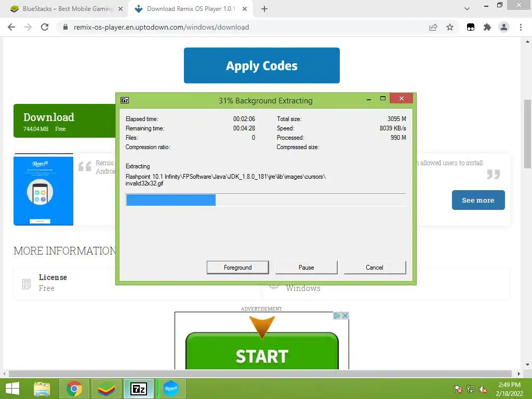Click the horizontal scrollbar thumb

[260, 374]
